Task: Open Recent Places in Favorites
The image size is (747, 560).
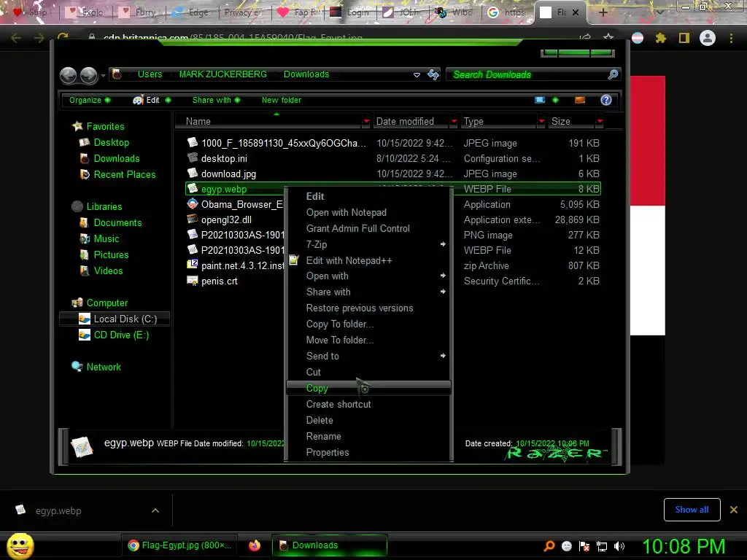Action: [x=118, y=175]
